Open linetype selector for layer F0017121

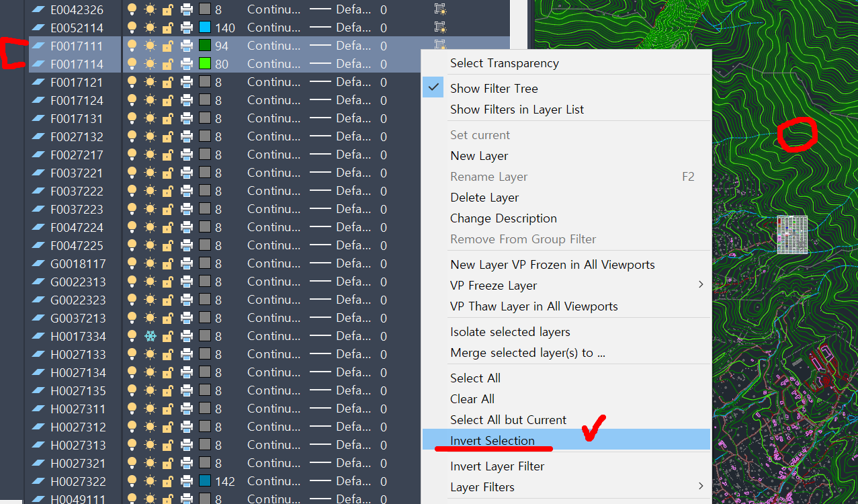(273, 82)
